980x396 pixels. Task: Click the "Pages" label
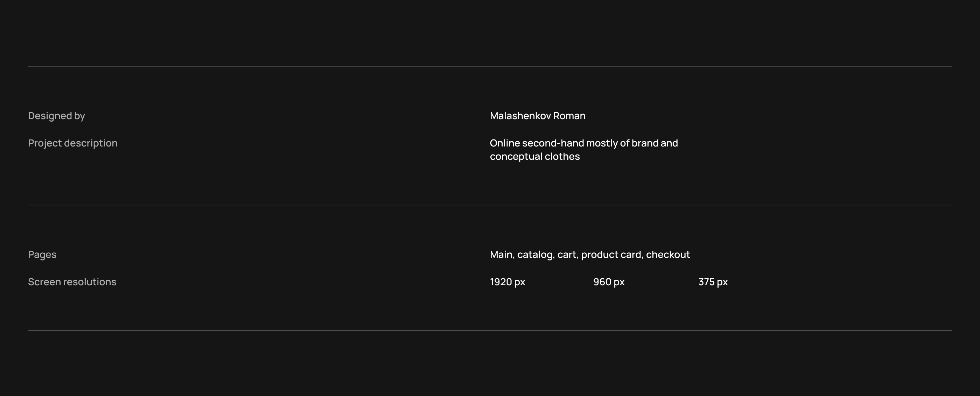click(42, 254)
